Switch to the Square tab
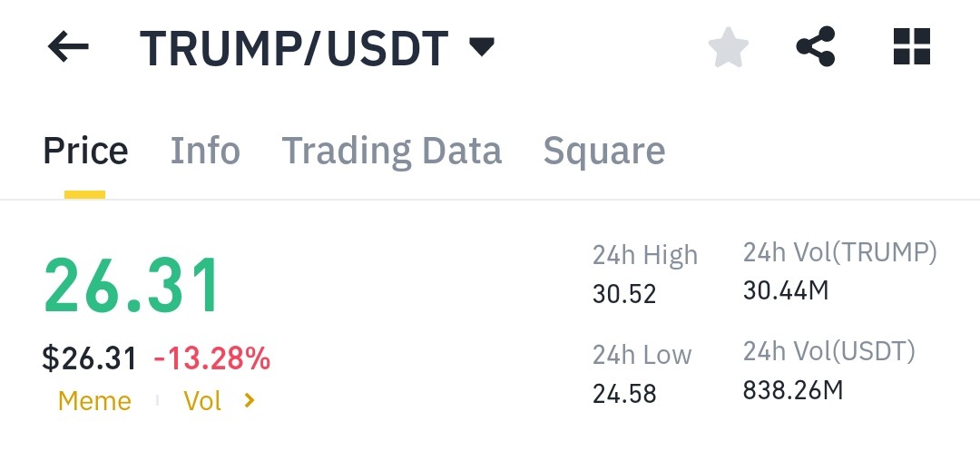 604,152
